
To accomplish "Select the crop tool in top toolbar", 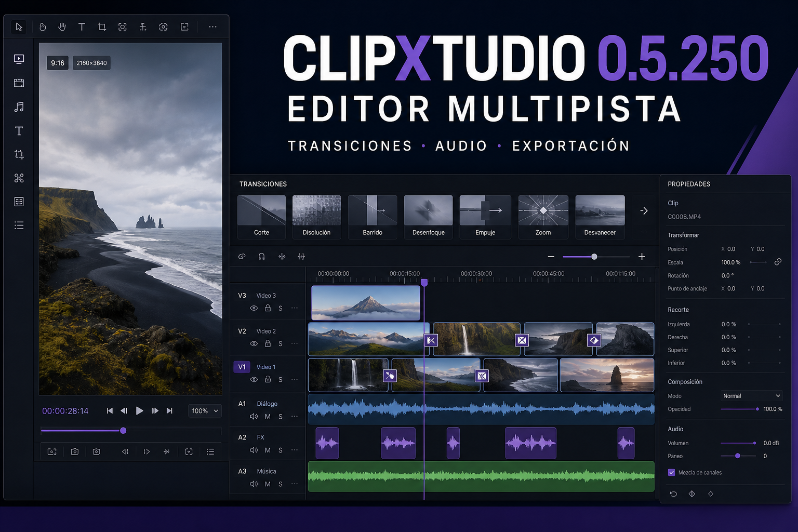I will (102, 27).
